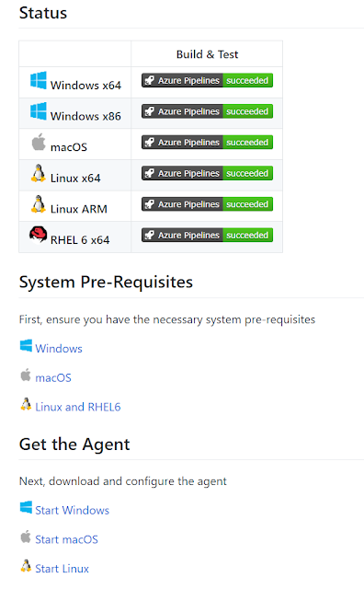364x589 pixels.
Task: Click the Red Hat logo beside RHEL 6 x64
Action: [39, 235]
